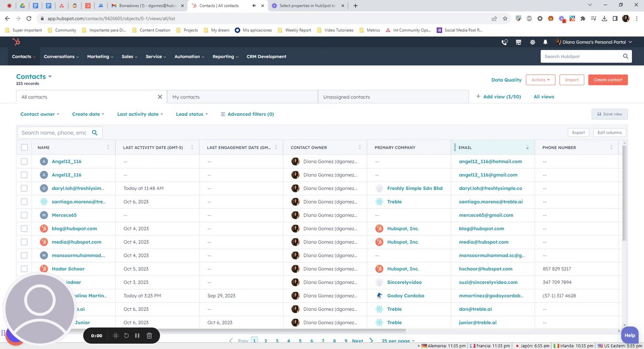Screen dimensions: 644x349
Task: Click the magnifier in the contact table search
Action: click(95, 132)
